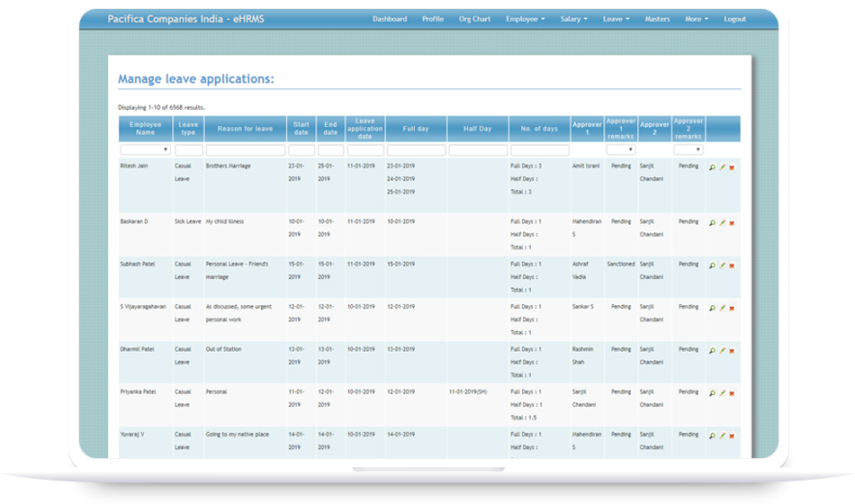View Ritesh Jain's leave application details
The image size is (855, 504).
pos(712,167)
